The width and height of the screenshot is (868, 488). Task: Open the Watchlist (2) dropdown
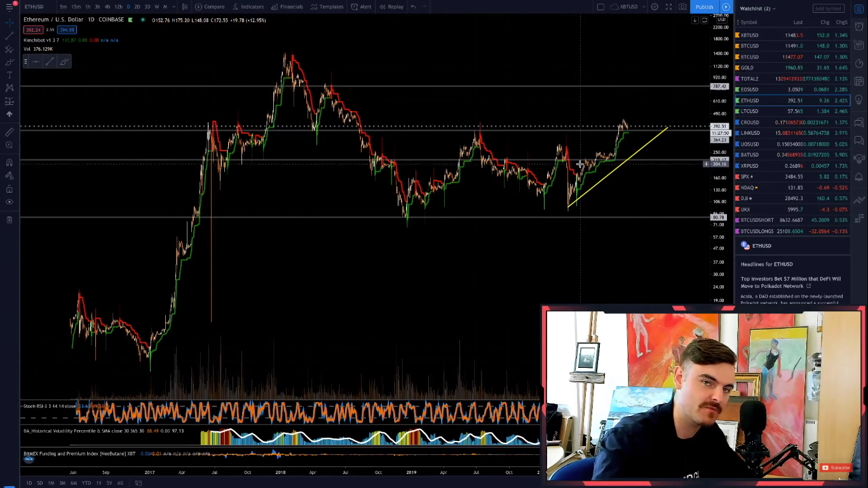[x=757, y=8]
